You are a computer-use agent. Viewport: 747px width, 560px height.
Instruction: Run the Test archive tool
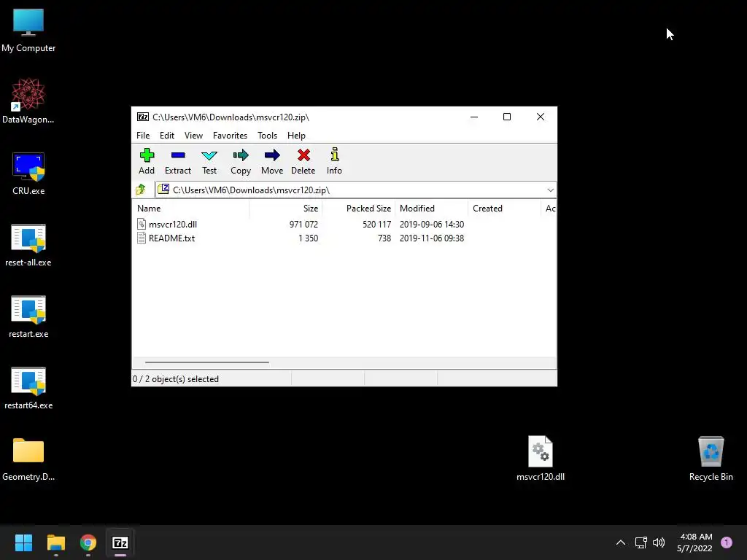209,155
